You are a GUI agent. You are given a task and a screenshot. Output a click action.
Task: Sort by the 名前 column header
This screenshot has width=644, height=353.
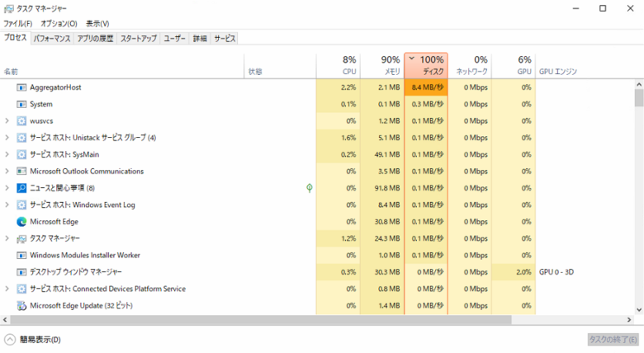coord(122,65)
